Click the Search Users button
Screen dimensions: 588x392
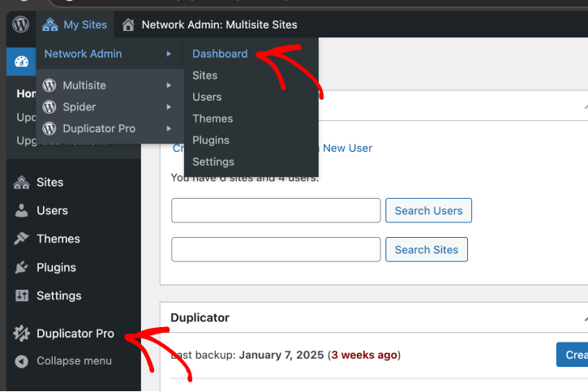[428, 210]
